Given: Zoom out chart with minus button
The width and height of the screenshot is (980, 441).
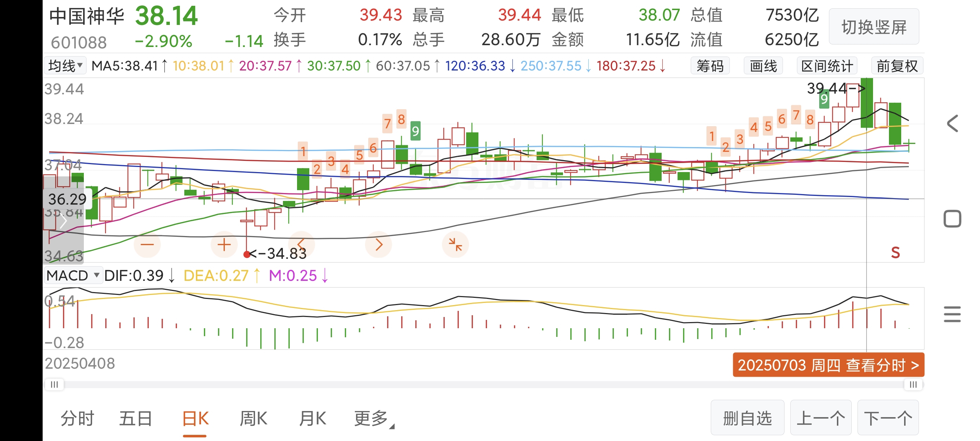Looking at the screenshot, I should tap(147, 244).
